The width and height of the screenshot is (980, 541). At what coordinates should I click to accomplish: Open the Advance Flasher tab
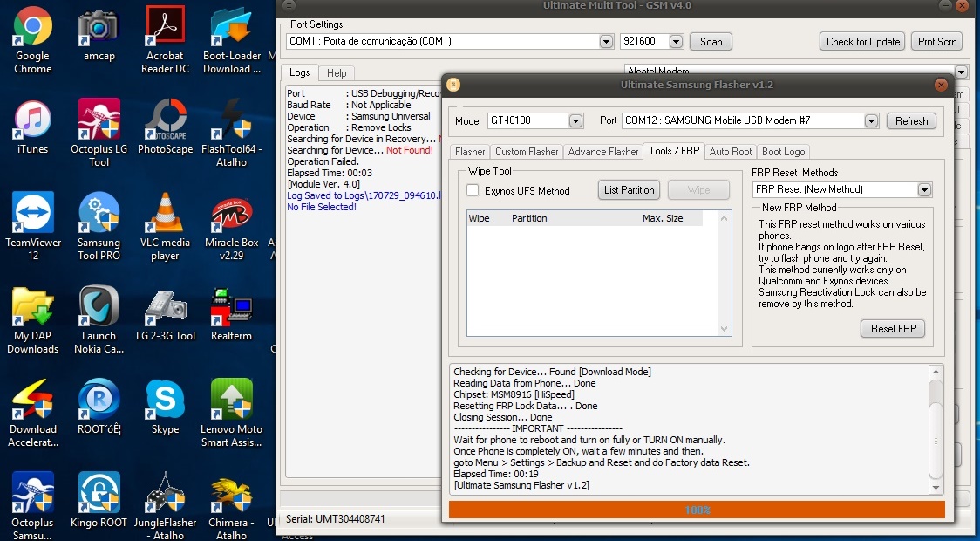tap(603, 152)
